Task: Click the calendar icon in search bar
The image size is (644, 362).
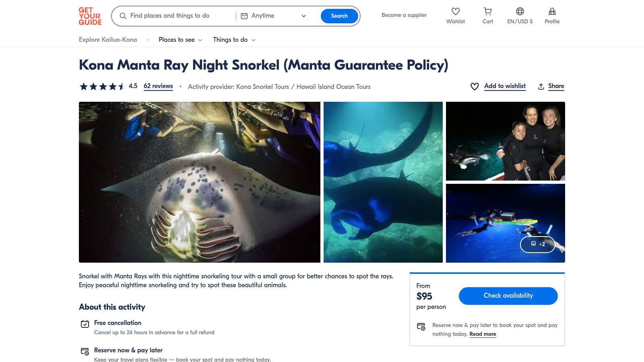Action: (x=244, y=16)
